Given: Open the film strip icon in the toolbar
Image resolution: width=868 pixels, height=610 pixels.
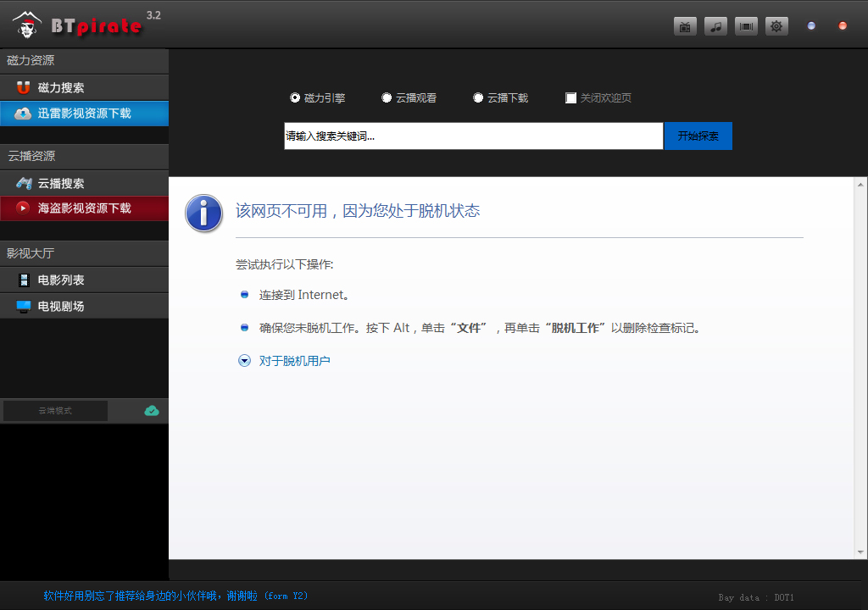Looking at the screenshot, I should (746, 26).
